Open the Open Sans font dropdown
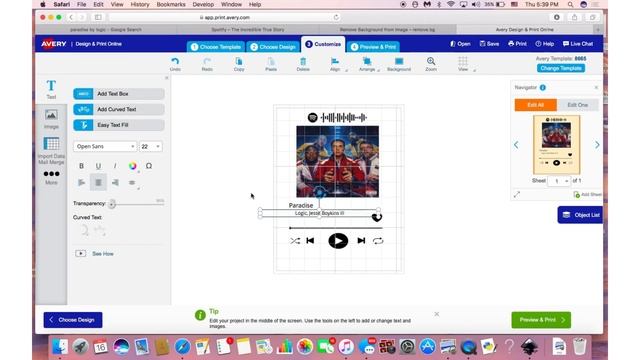The image size is (640, 360). click(x=105, y=146)
